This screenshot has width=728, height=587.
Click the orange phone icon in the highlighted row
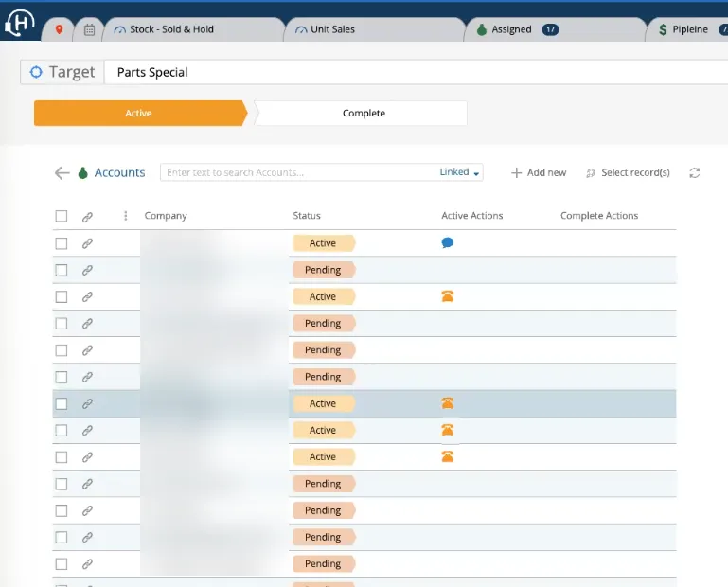pos(448,403)
